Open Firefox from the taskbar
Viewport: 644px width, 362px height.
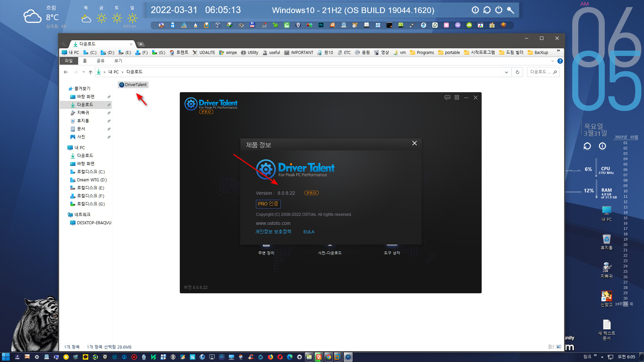(x=270, y=357)
